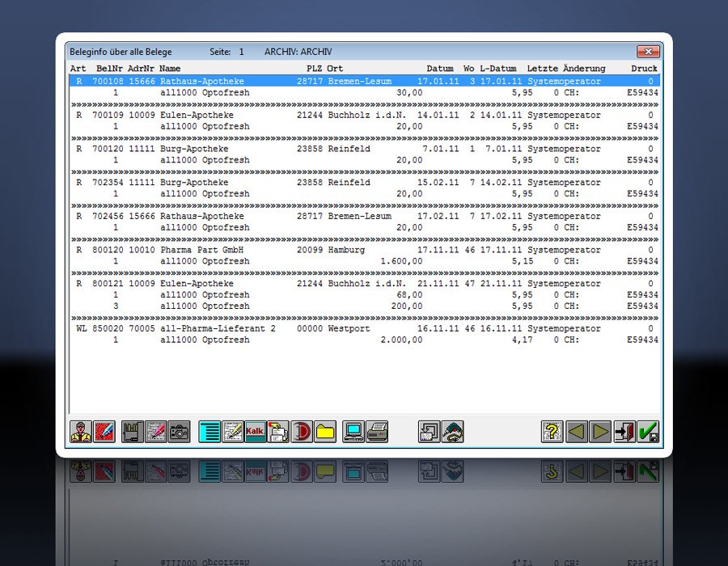Open help with the question mark icon
The image size is (728, 566).
pyautogui.click(x=552, y=432)
